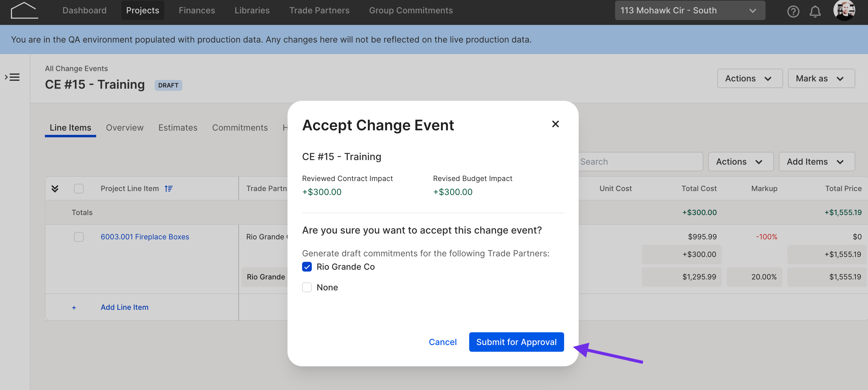
Task: Open the help question mark icon
Action: [x=793, y=12]
